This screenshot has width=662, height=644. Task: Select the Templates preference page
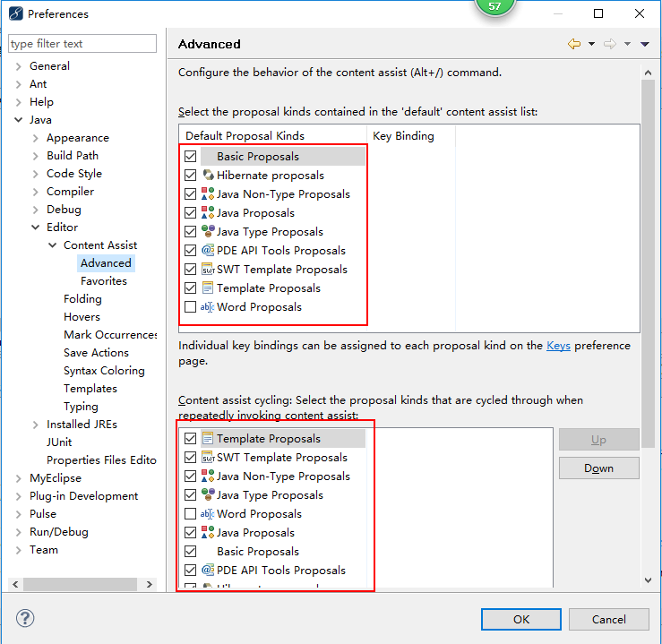pos(90,389)
